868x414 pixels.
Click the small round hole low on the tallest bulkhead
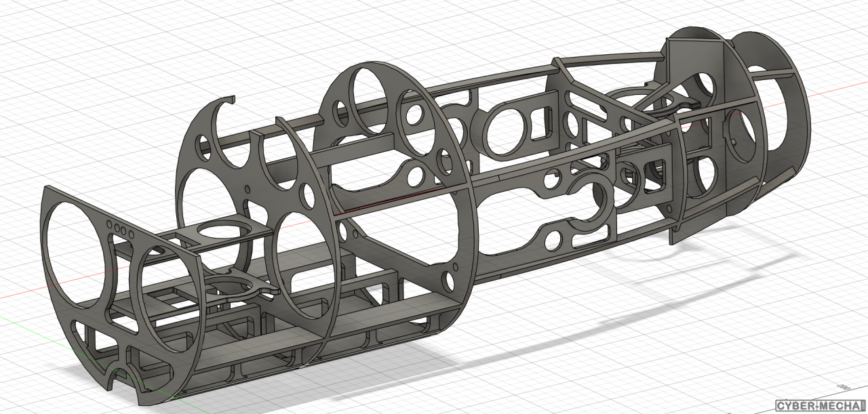click(447, 279)
